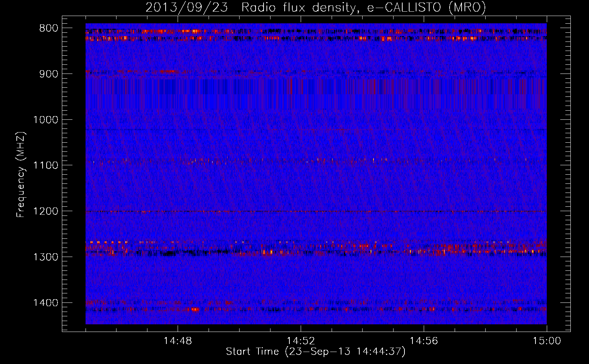Click the "Frequency (MHZ)" y-axis label
Viewport: 589px width, 364px height.
click(21, 174)
